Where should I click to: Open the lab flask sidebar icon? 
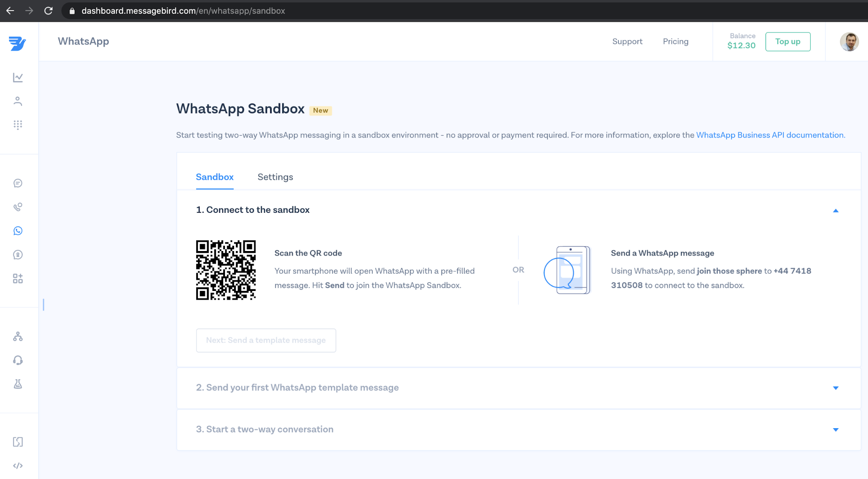(x=18, y=384)
